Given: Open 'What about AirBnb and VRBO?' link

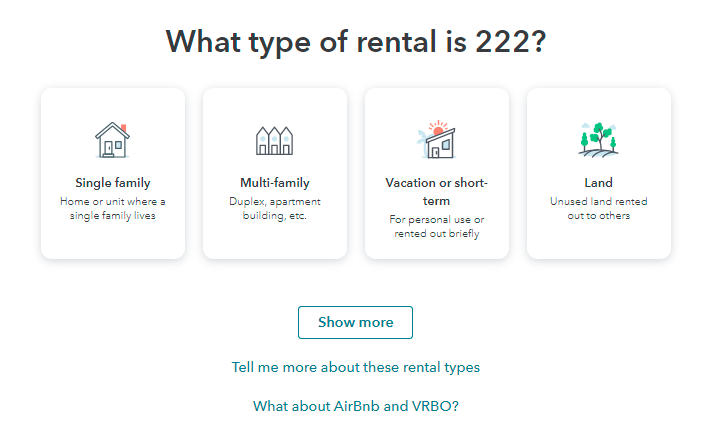Looking at the screenshot, I should 356,406.
